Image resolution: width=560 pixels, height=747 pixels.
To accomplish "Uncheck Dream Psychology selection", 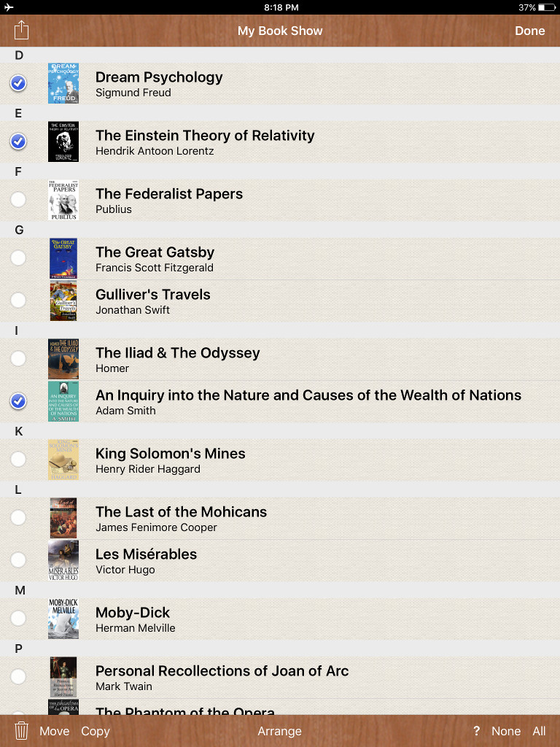I will (x=18, y=83).
